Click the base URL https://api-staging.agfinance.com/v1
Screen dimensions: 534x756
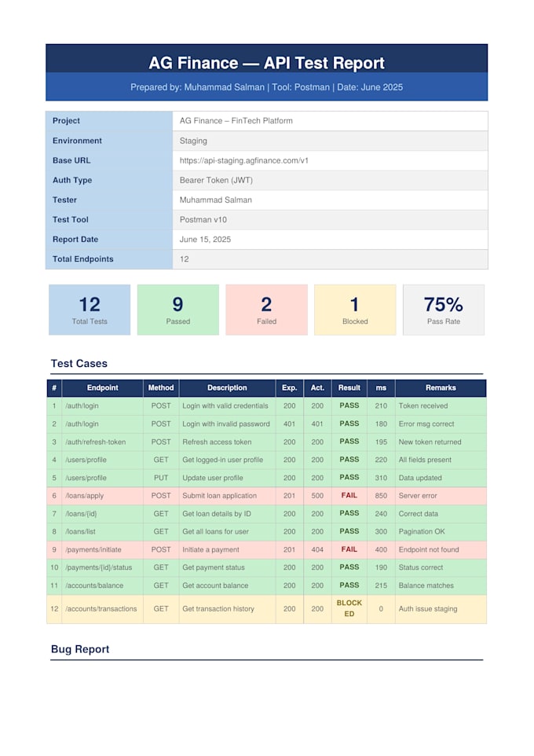[244, 160]
